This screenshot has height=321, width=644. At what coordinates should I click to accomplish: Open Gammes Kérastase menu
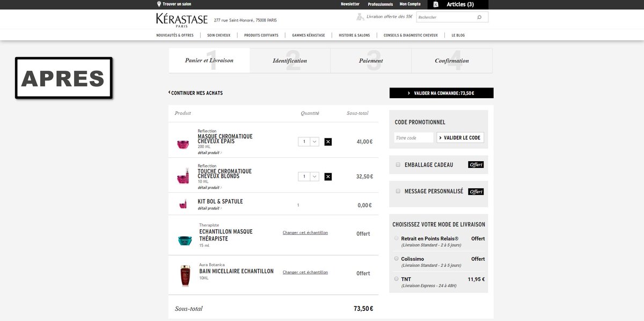309,35
